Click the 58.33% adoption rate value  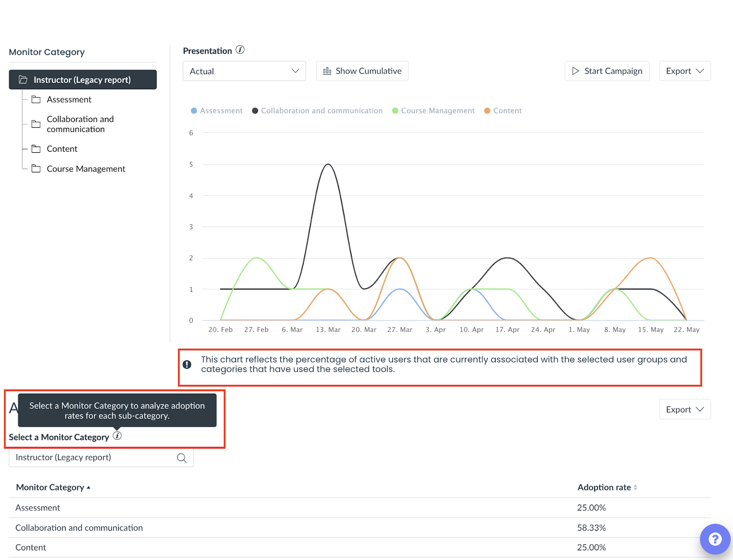click(x=591, y=528)
